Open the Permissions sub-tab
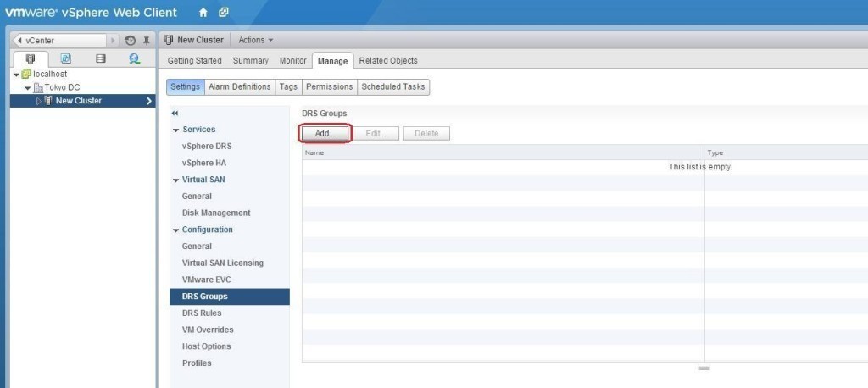This screenshot has width=868, height=388. pyautogui.click(x=330, y=87)
